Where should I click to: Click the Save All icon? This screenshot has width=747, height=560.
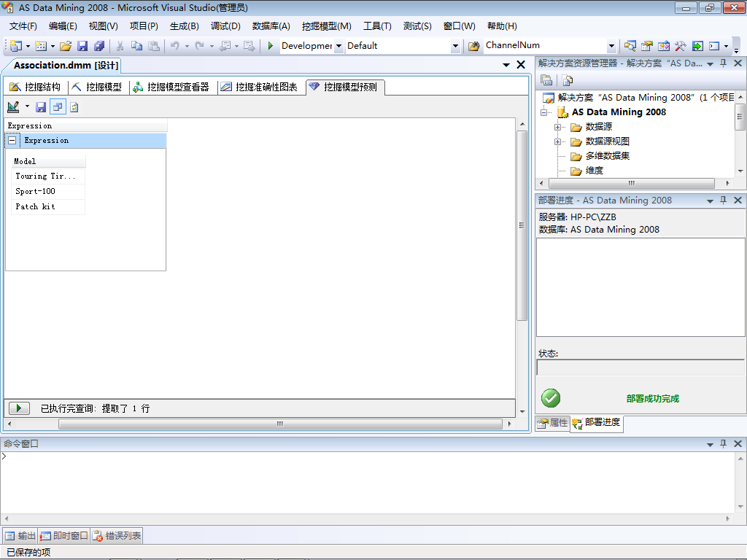coord(99,46)
